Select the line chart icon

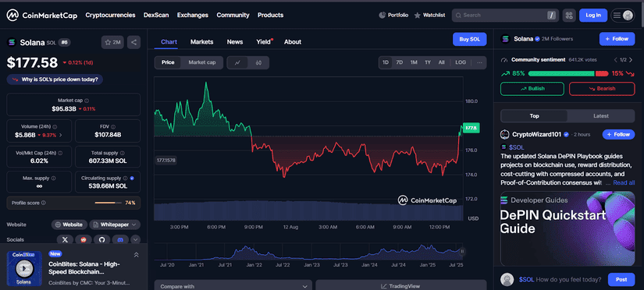[238, 63]
